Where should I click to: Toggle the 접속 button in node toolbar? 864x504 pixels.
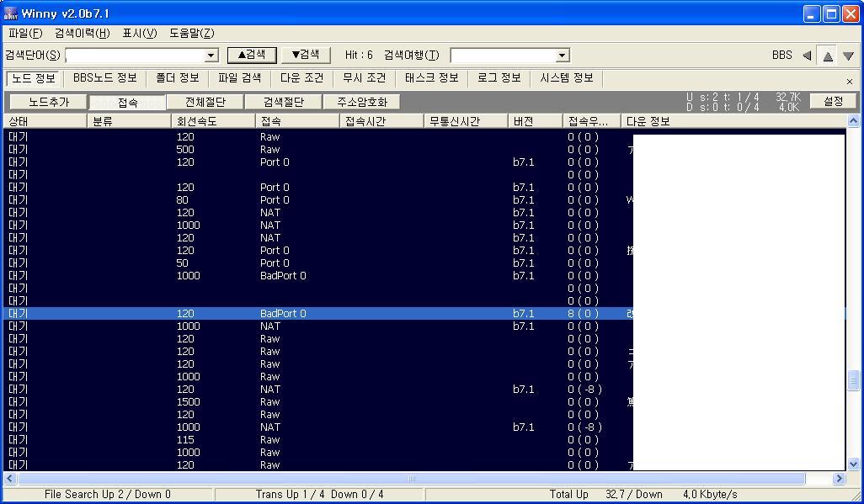click(127, 102)
